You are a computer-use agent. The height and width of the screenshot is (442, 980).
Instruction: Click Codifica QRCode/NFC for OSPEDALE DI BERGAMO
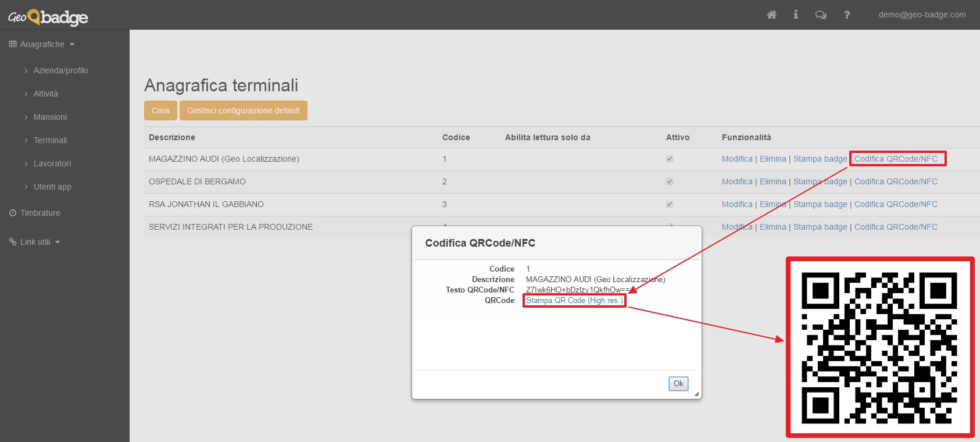pos(896,181)
